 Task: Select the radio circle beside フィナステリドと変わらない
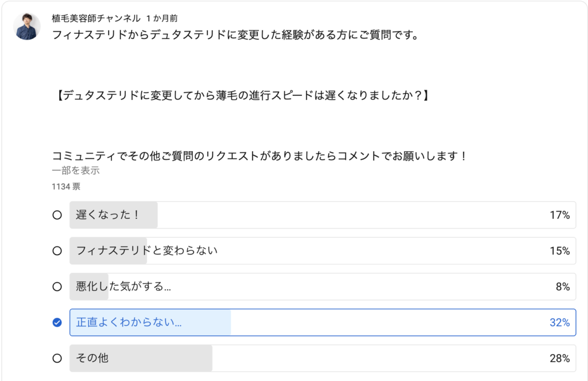click(57, 251)
